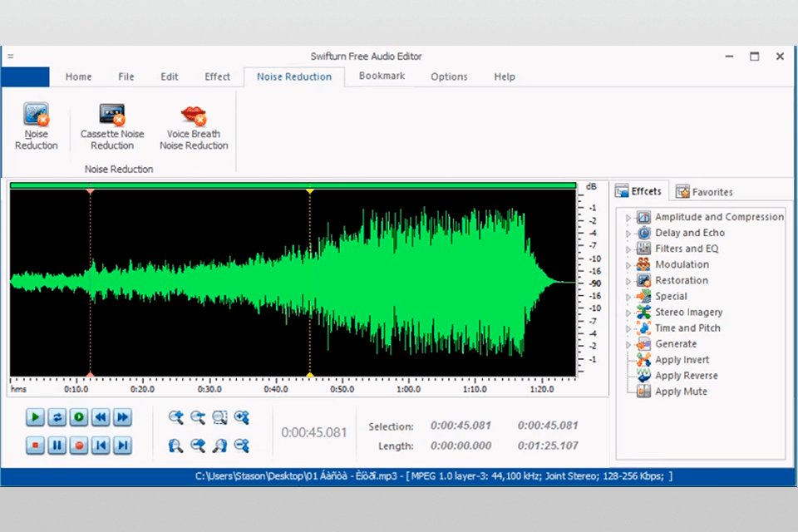
Task: Click the yellow marker atop the waveform
Action: tap(310, 191)
